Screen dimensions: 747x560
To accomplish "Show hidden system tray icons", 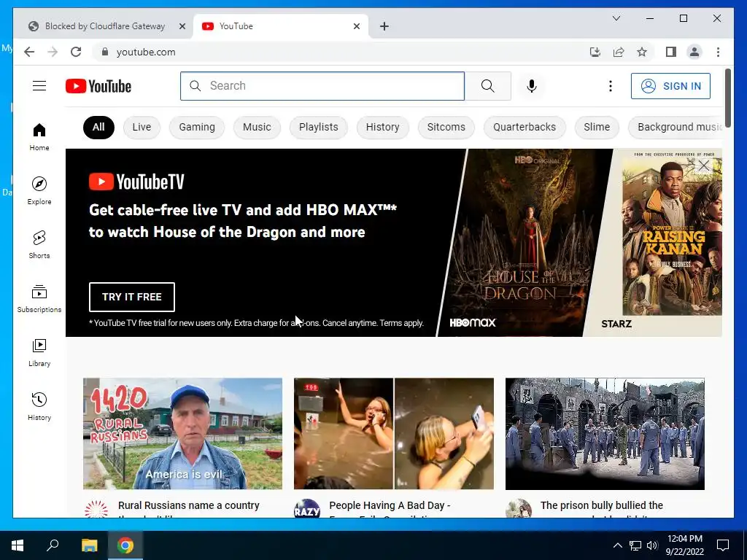I will point(617,545).
